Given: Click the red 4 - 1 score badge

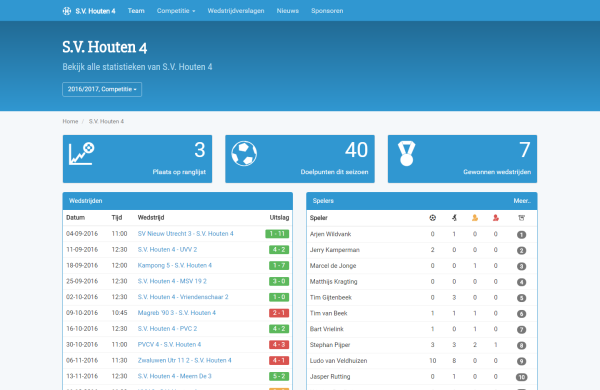Looking at the screenshot, I should pos(279,361).
